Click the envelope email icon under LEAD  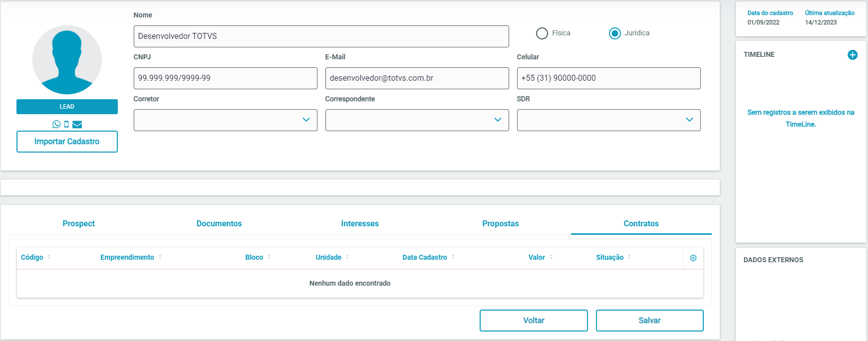(77, 124)
